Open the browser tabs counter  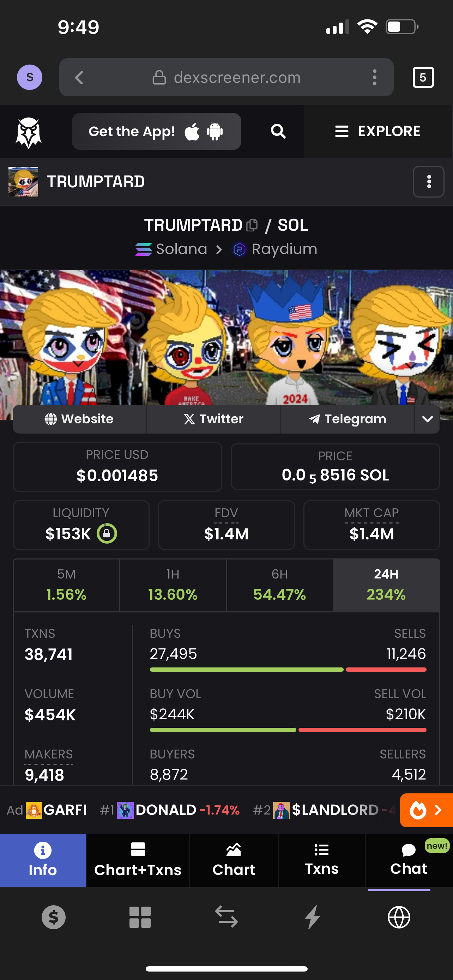[423, 78]
